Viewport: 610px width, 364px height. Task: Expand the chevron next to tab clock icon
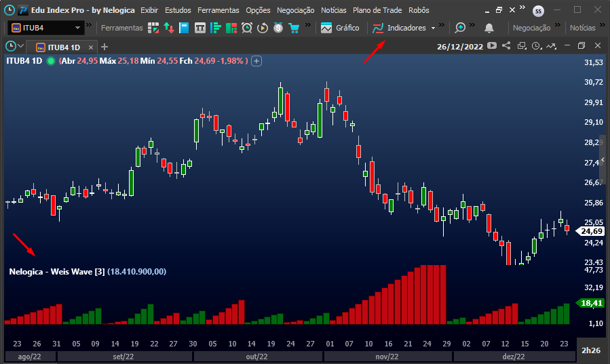(21, 46)
